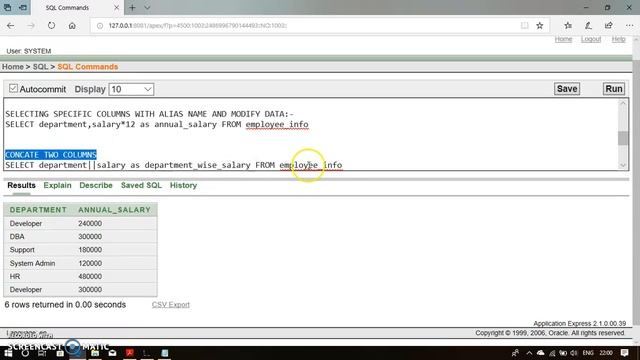Click the 120000 salary value

click(90, 263)
